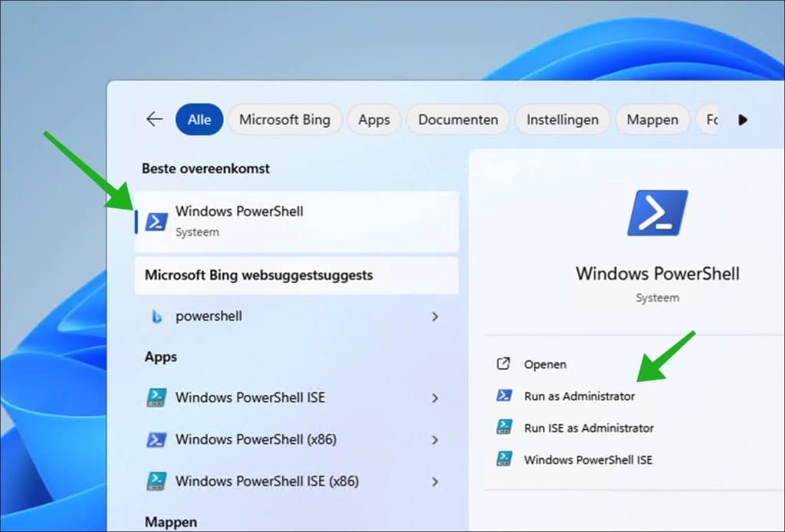
Task: Click the Bing icon beside powershell suggestion
Action: (156, 317)
